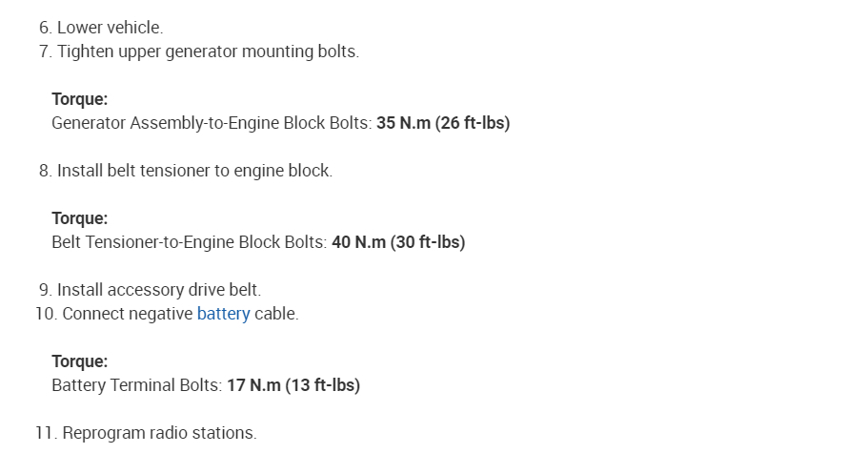Image resolution: width=868 pixels, height=474 pixels.
Task: Click 'Belt Tensioner-to-Engine Block Bolts' label
Action: [x=189, y=242]
